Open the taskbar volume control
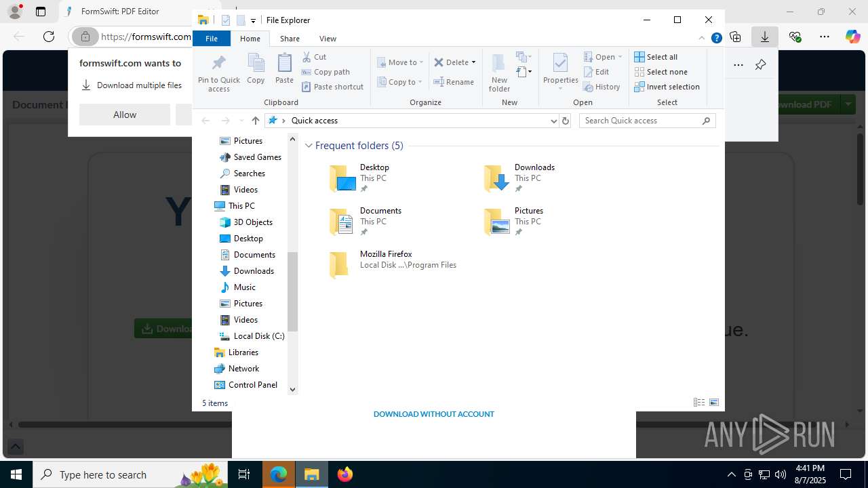Image resolution: width=868 pixels, height=488 pixels. [x=780, y=474]
